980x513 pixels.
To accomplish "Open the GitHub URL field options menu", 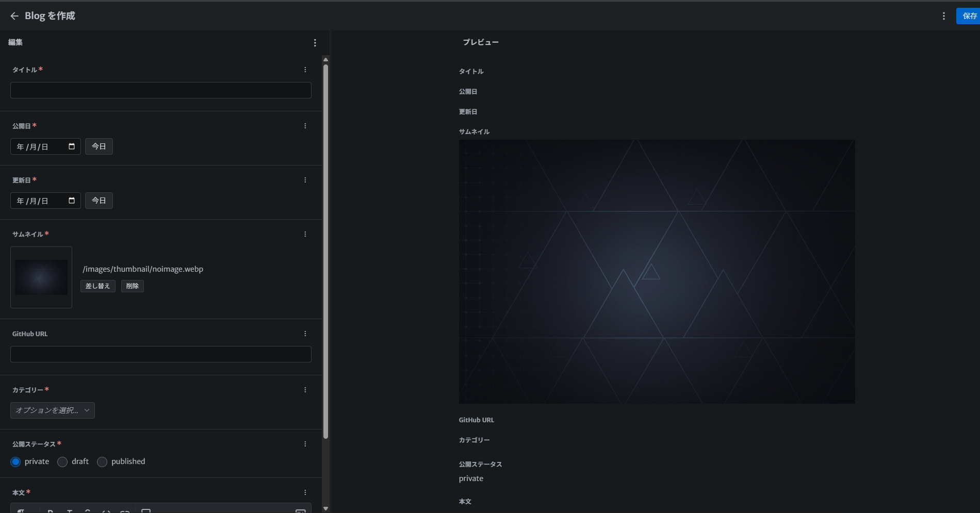I will (x=305, y=334).
